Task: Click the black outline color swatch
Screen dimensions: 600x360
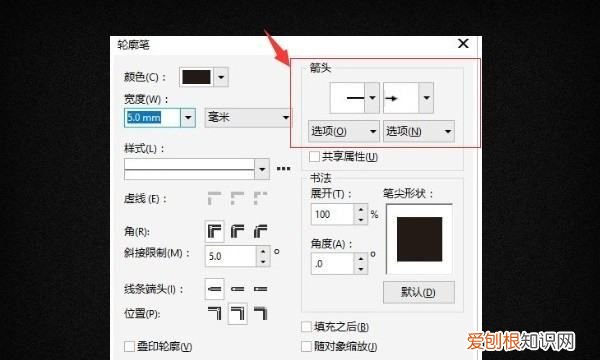Action: pos(196,77)
